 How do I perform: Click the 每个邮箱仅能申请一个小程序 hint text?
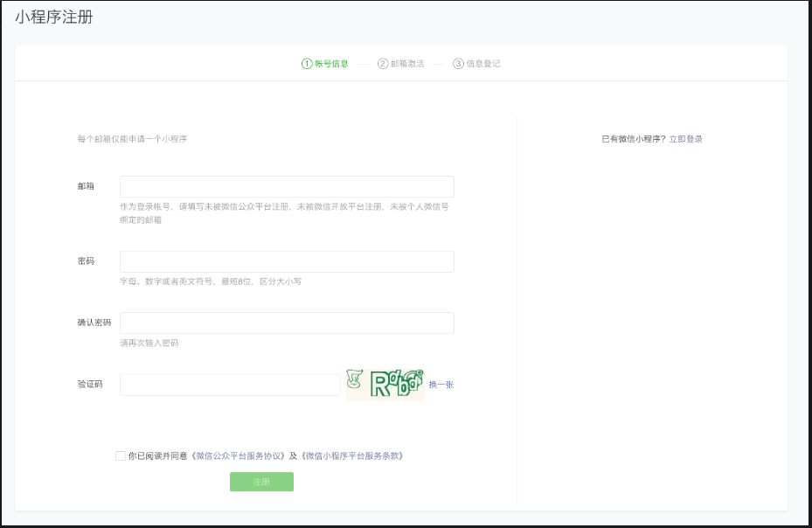132,139
